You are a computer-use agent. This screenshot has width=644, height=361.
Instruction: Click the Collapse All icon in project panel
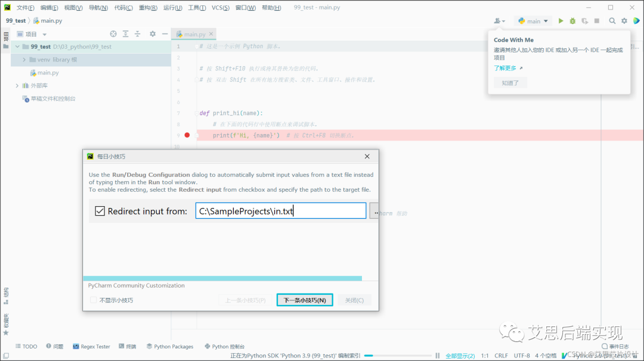coord(138,34)
